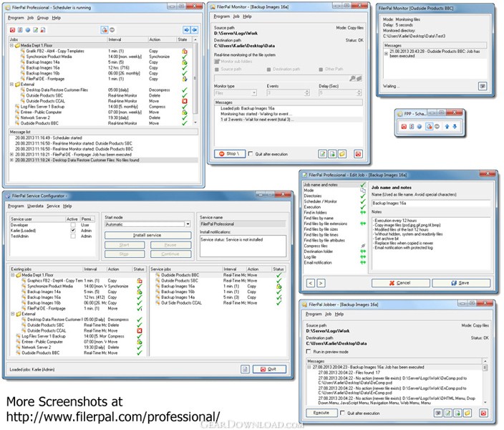Collapse 'Media Dept 1.Floor' in Existing jobs
504x430 pixels.
point(13,275)
